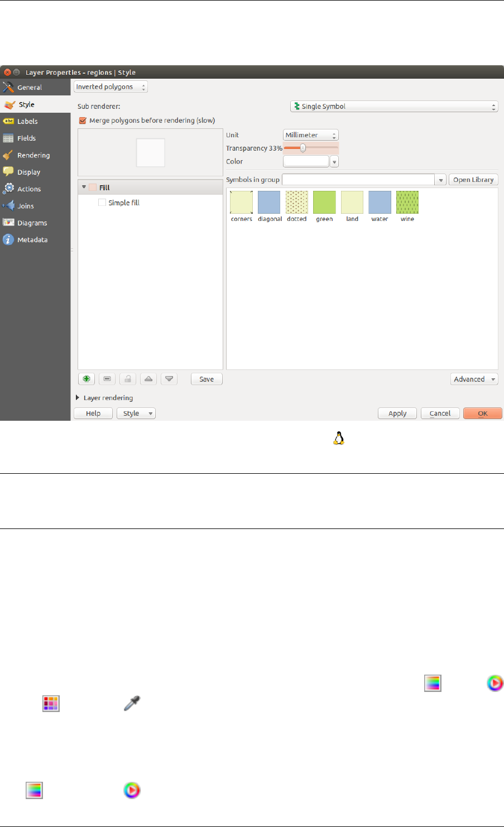Image resolution: width=504 pixels, height=827 pixels.
Task: Open the Advanced dropdown menu
Action: coord(474,379)
